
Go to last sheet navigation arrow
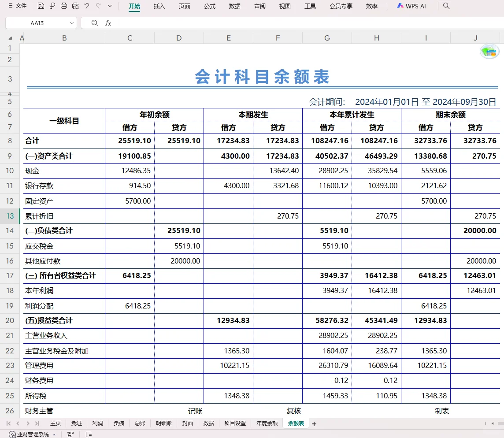pyautogui.click(x=37, y=423)
